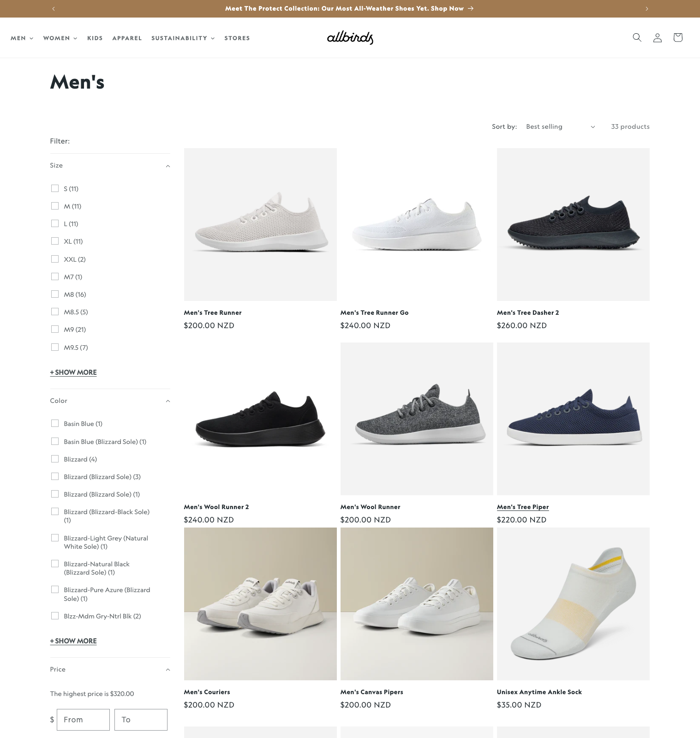Open the Women navigation menu
Viewport: 700px width, 738px height.
point(60,38)
